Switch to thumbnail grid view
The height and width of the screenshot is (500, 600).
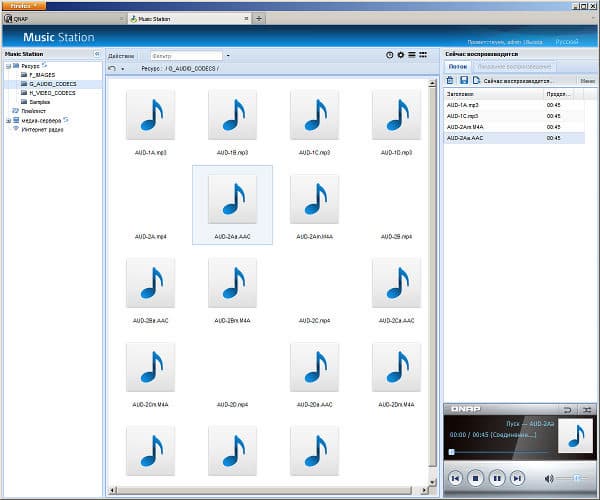(423, 55)
